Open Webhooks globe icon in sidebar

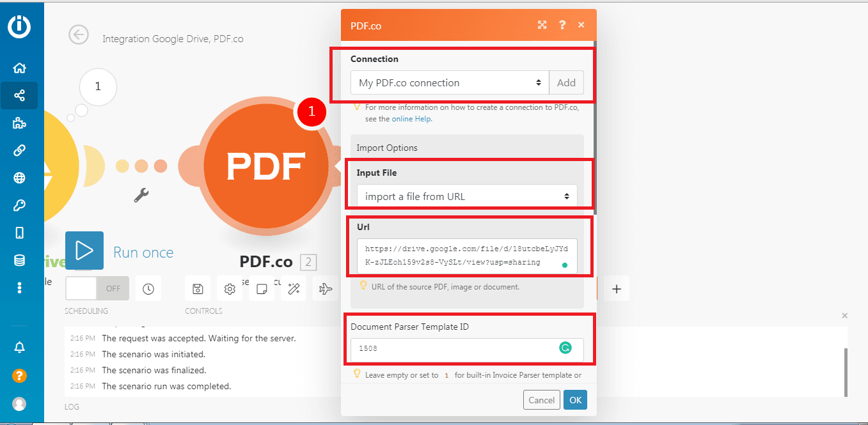[x=19, y=178]
